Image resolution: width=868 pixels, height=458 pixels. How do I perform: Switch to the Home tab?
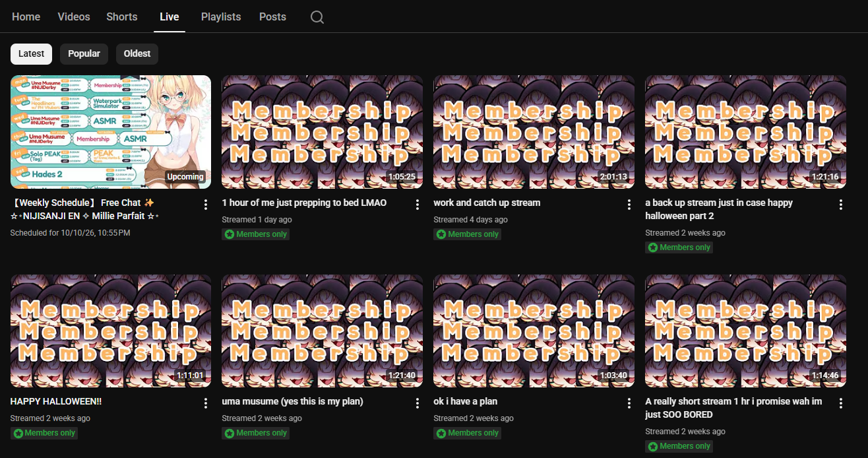[x=26, y=16]
